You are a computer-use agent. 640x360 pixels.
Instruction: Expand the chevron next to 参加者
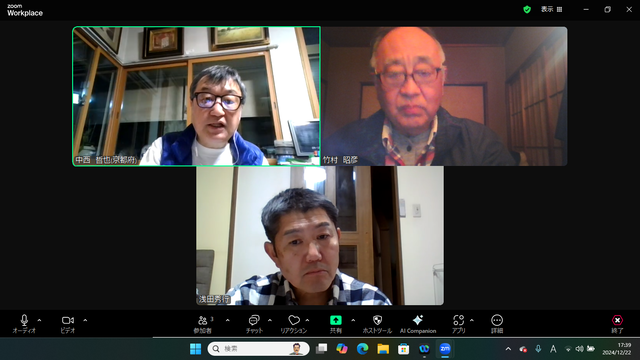pos(227,320)
